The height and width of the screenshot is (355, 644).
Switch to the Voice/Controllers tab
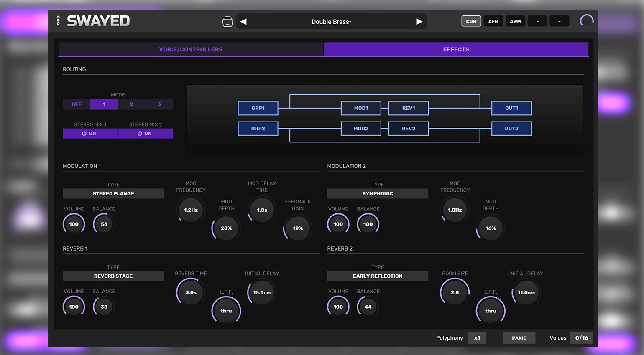click(x=191, y=49)
